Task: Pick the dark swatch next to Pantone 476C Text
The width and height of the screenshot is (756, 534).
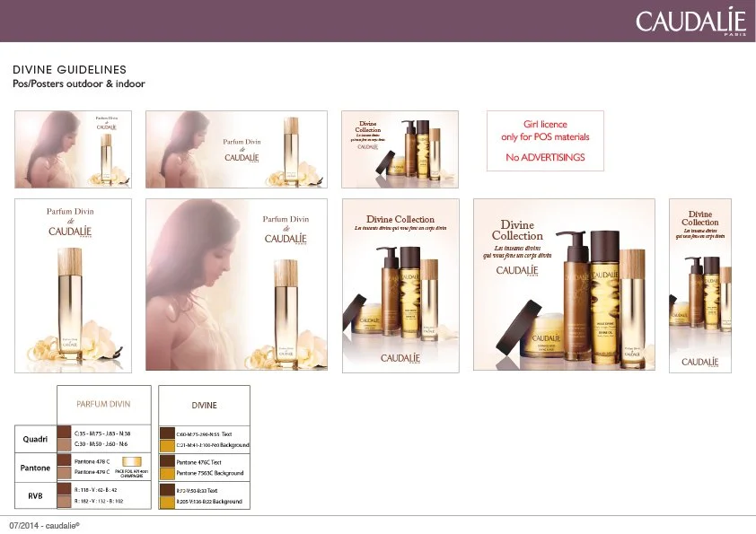Action: 167,461
